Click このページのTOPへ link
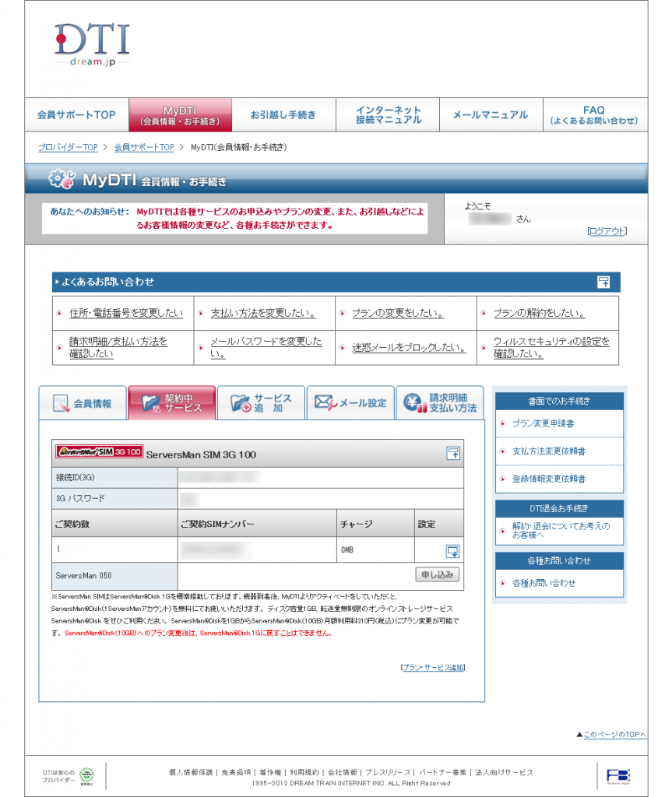Image resolution: width=672 pixels, height=797 pixels. [614, 735]
